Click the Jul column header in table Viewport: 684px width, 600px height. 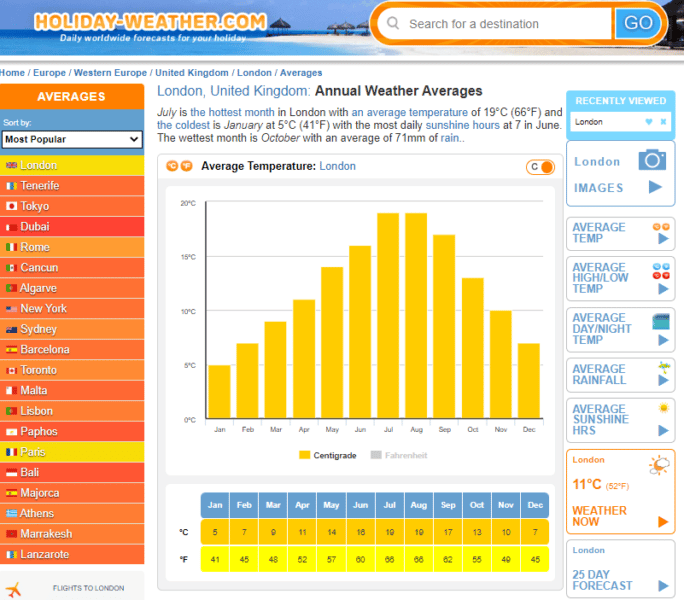(x=390, y=505)
